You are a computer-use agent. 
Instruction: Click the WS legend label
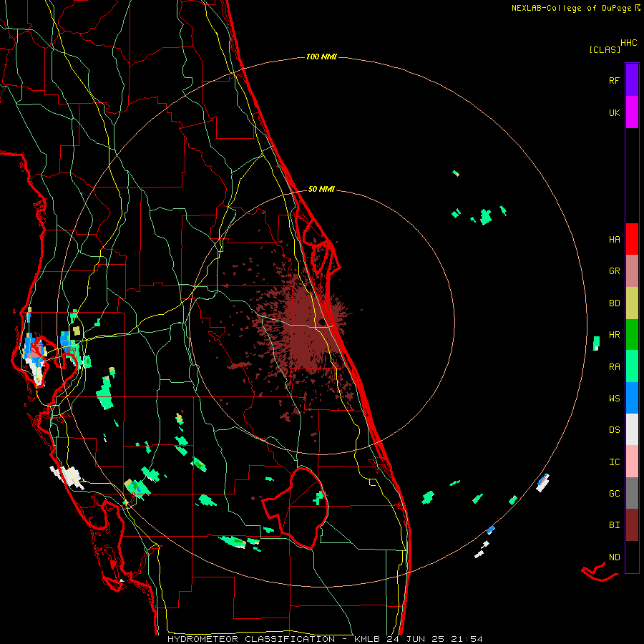tap(614, 399)
